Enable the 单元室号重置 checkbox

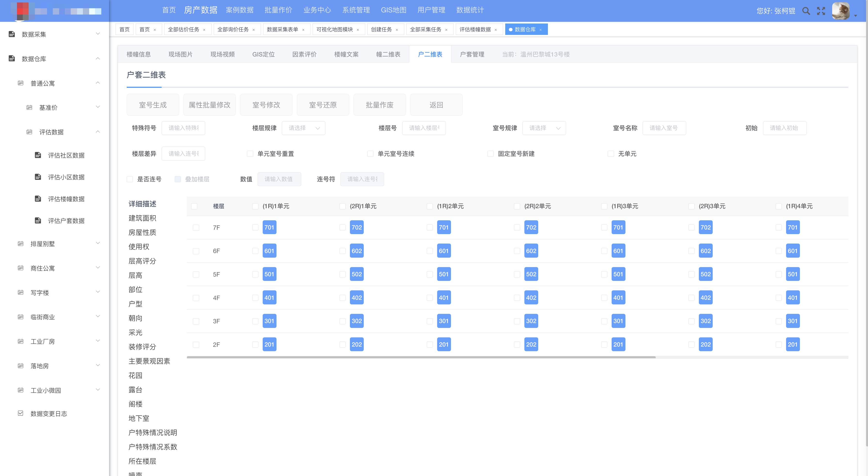click(x=250, y=154)
